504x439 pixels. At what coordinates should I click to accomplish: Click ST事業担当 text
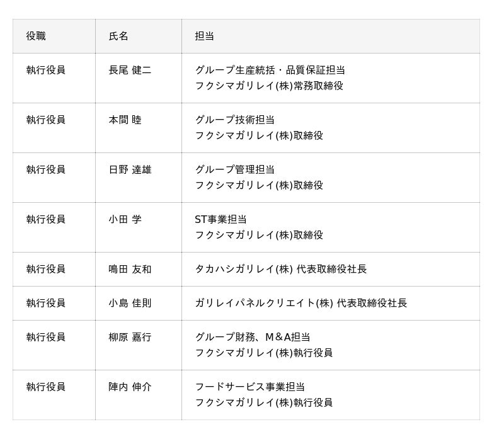tap(220, 220)
